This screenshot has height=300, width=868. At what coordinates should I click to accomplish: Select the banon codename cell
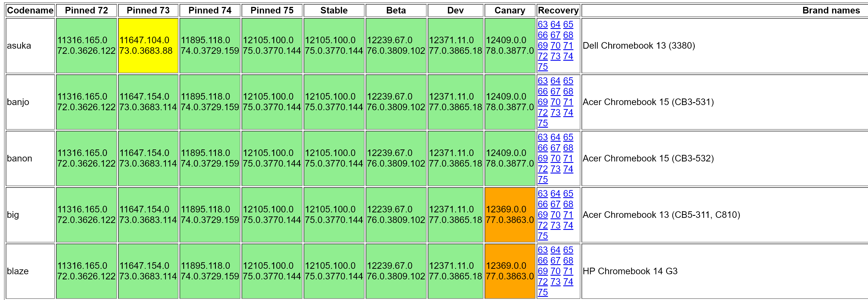(30, 158)
